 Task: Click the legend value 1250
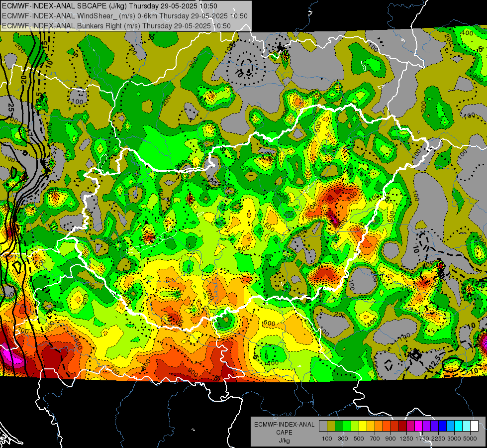pyautogui.click(x=406, y=439)
